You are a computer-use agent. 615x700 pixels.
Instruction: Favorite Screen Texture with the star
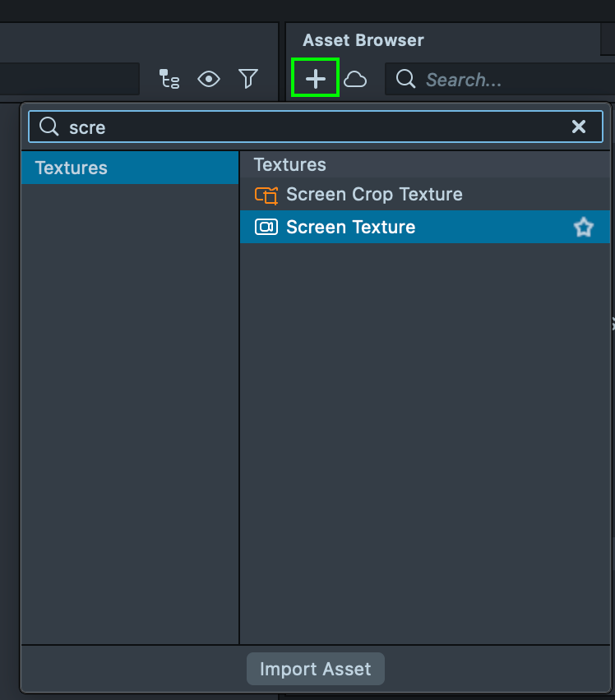583,228
